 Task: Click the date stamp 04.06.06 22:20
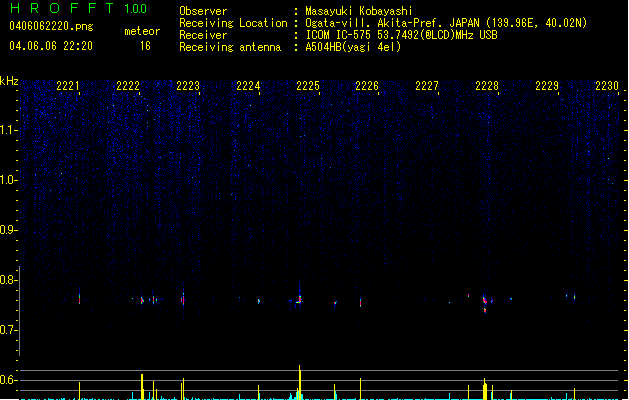51,46
